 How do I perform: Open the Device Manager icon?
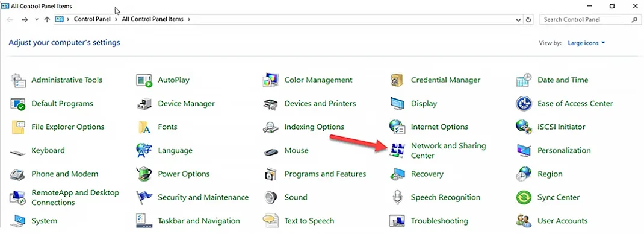[x=144, y=104]
